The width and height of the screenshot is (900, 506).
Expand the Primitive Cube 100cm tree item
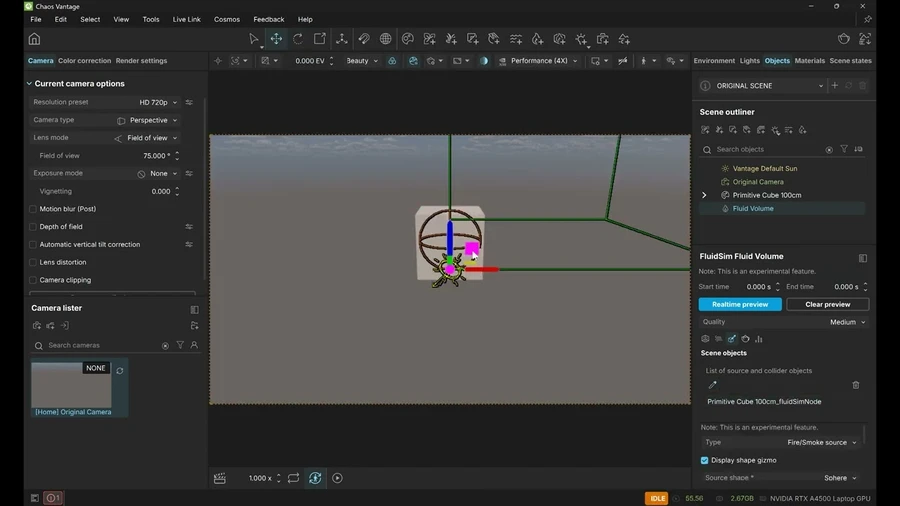pyautogui.click(x=704, y=195)
